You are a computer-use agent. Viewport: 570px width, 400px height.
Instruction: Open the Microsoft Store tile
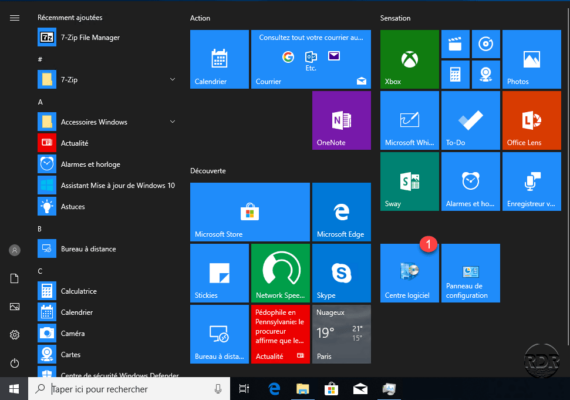[250, 212]
